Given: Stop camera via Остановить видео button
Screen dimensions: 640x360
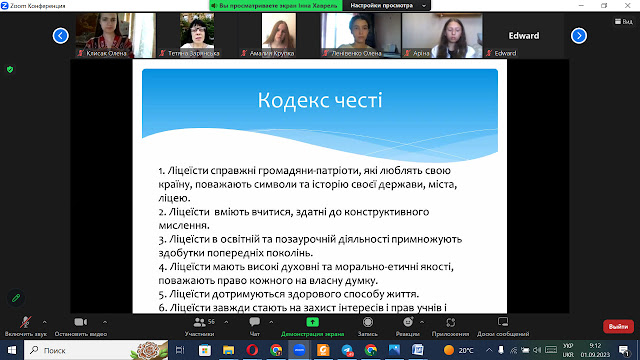Looking at the screenshot, I should [x=81, y=326].
